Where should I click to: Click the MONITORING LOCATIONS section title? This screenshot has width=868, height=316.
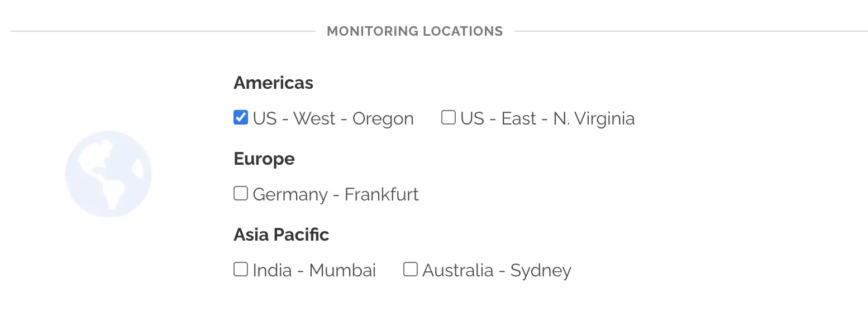414,31
